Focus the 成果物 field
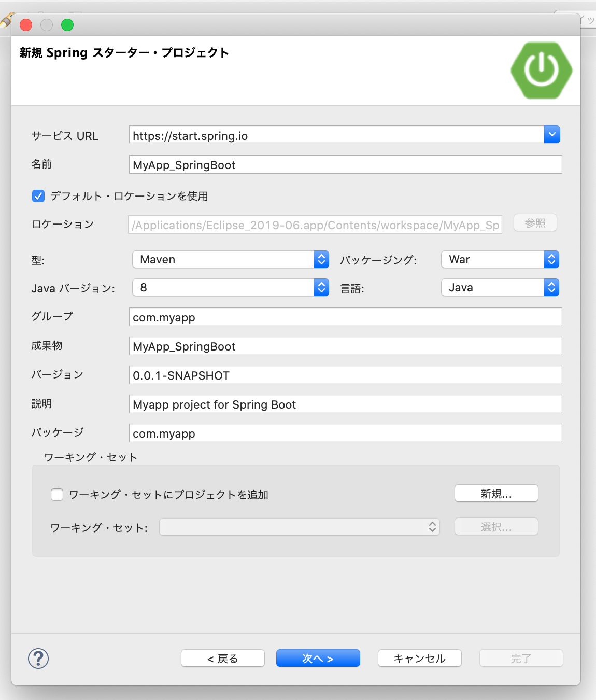 [346, 346]
